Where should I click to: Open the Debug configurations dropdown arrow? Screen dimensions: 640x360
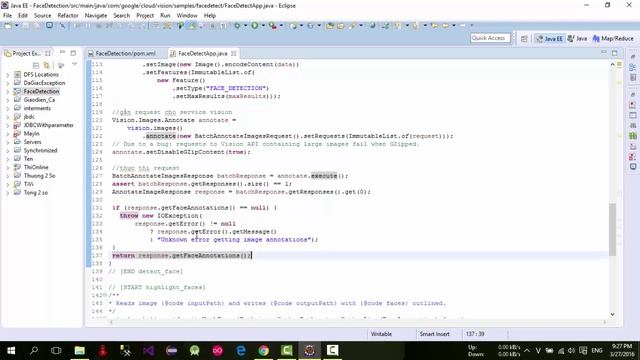point(245,26)
